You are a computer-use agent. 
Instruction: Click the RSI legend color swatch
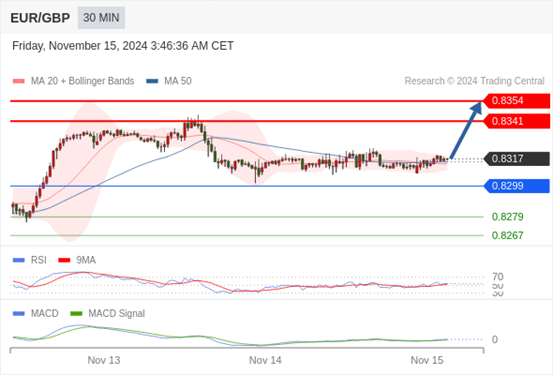(19, 260)
